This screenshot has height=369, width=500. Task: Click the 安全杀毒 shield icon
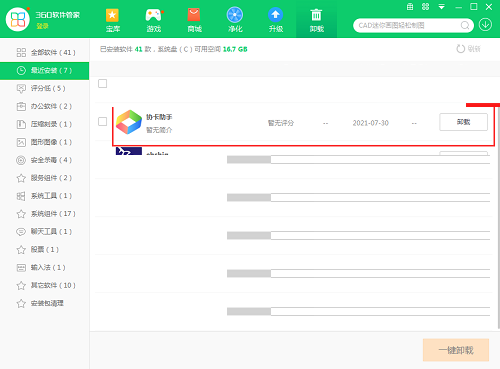(21, 160)
